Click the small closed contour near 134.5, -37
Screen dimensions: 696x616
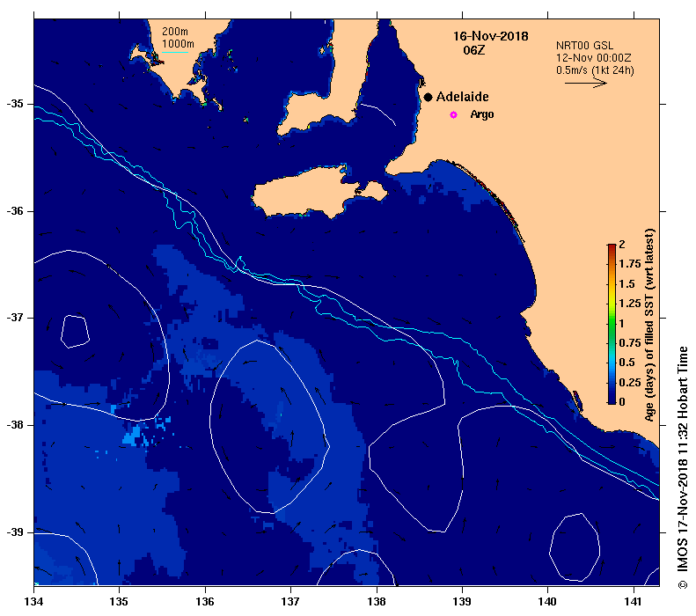(75, 332)
